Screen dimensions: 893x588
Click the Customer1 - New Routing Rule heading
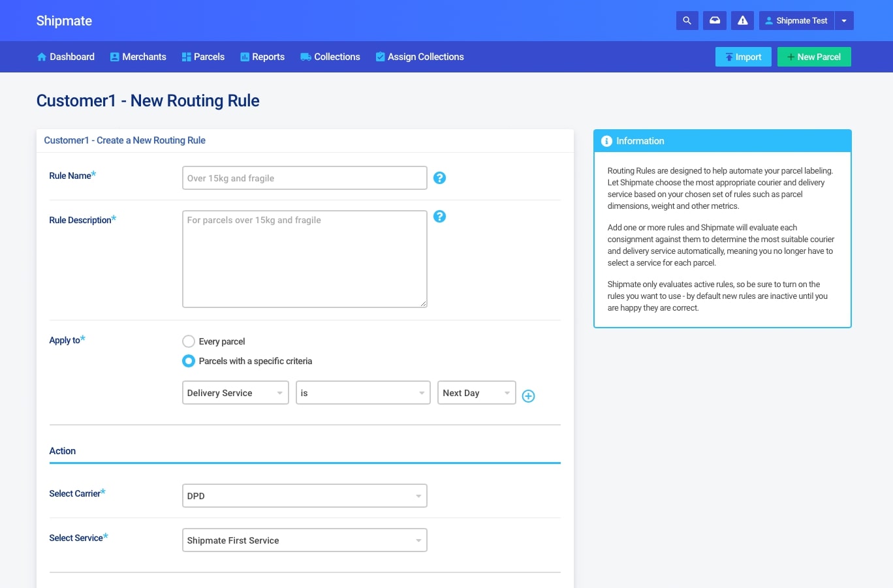[x=148, y=101]
